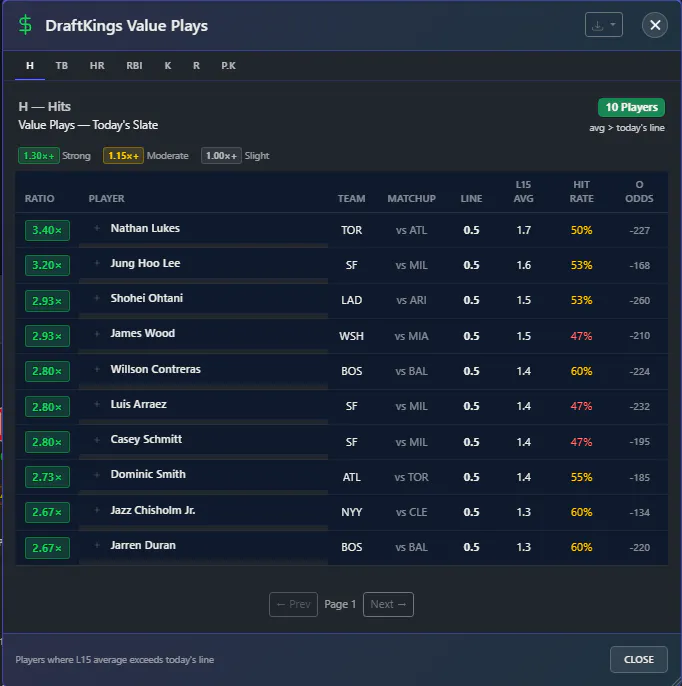Expand Dominic Smith row plus icon
682x686 pixels.
pyautogui.click(x=97, y=475)
